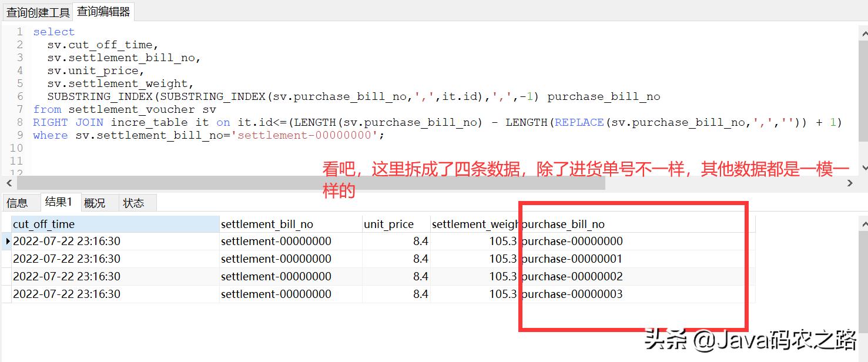Screen dimensions: 868x362
Task: Click the horizontal scrollbar left arrow
Action: 8,183
